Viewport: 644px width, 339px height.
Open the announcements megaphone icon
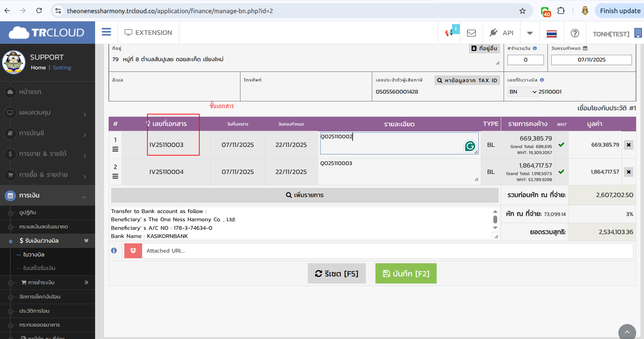coord(450,33)
